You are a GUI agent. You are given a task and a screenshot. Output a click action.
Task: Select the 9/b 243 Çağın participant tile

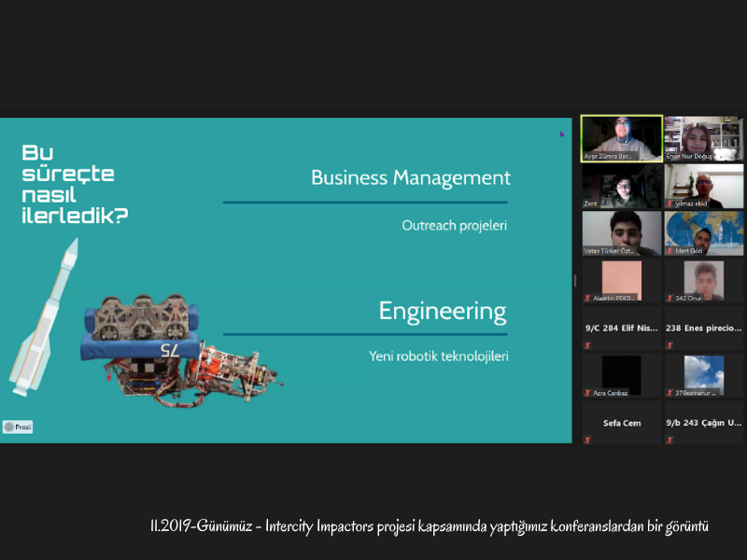[x=703, y=423]
